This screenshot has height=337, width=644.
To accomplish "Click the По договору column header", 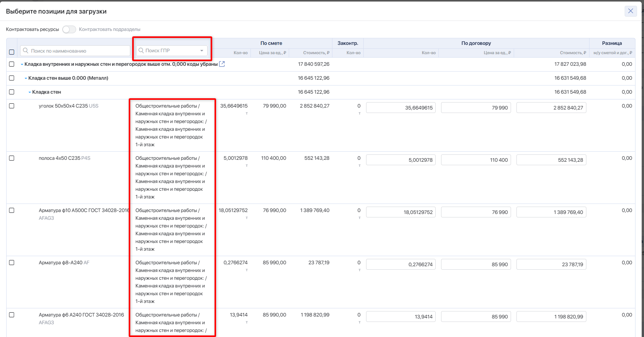I will (476, 43).
